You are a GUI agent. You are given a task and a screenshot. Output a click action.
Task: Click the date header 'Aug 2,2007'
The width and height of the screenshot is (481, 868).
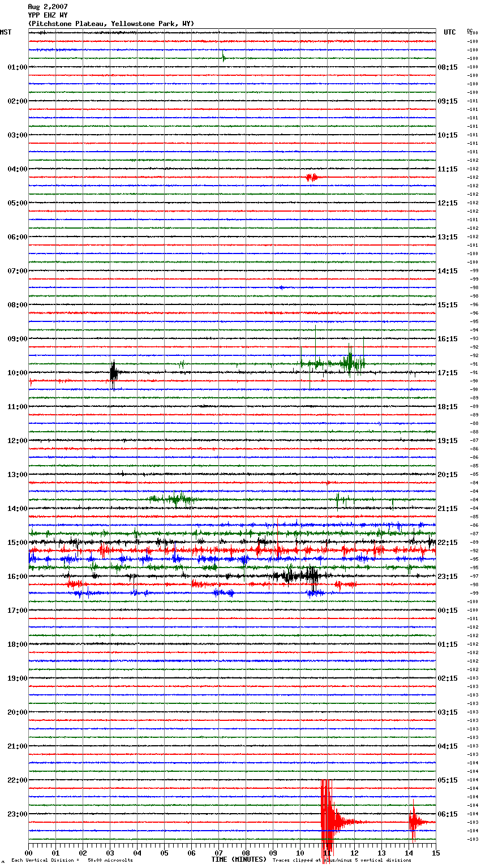coord(48,7)
